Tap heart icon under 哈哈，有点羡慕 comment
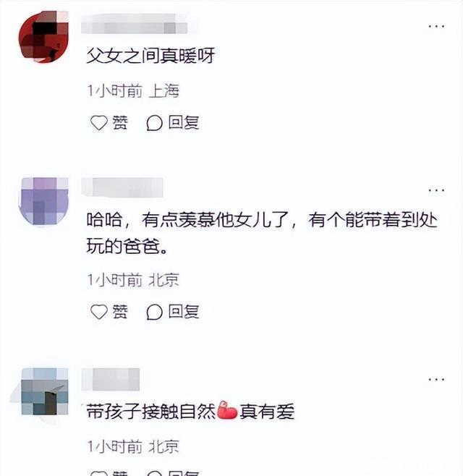The height and width of the screenshot is (476, 463). 99,312
